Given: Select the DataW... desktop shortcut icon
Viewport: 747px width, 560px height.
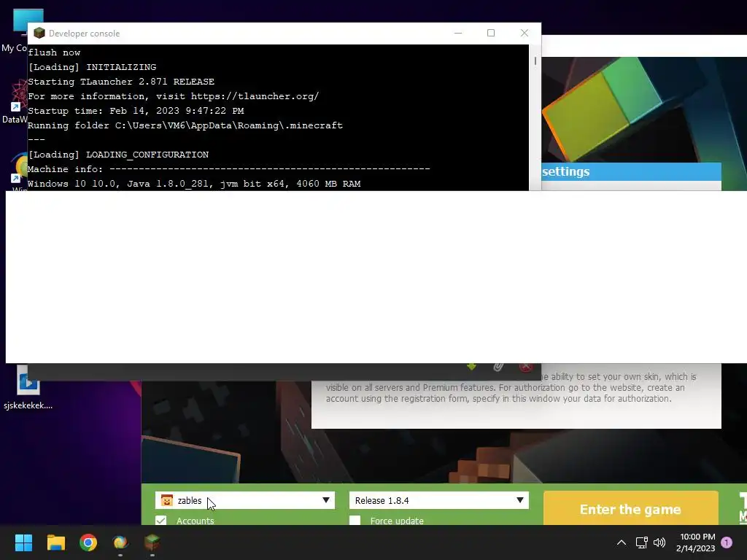Looking at the screenshot, I should (x=15, y=102).
